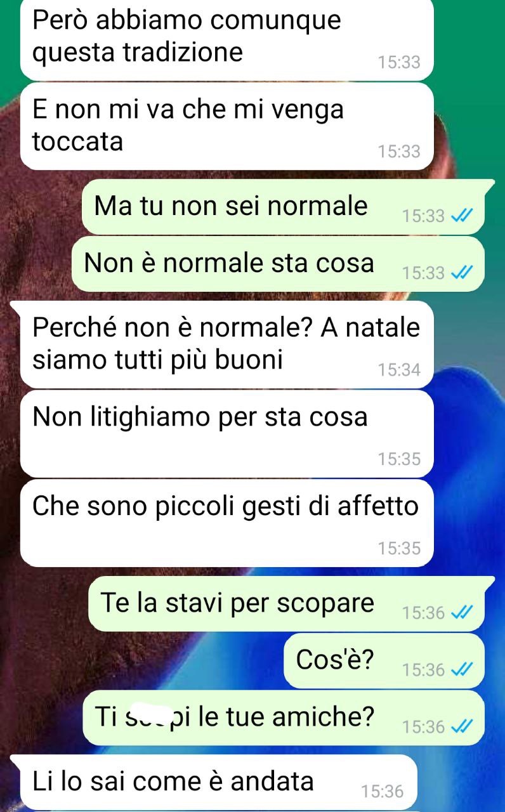Tap the 'Non litighiamo per sta cosa' message
Screen dimensions: 505x812
pyautogui.click(x=226, y=434)
